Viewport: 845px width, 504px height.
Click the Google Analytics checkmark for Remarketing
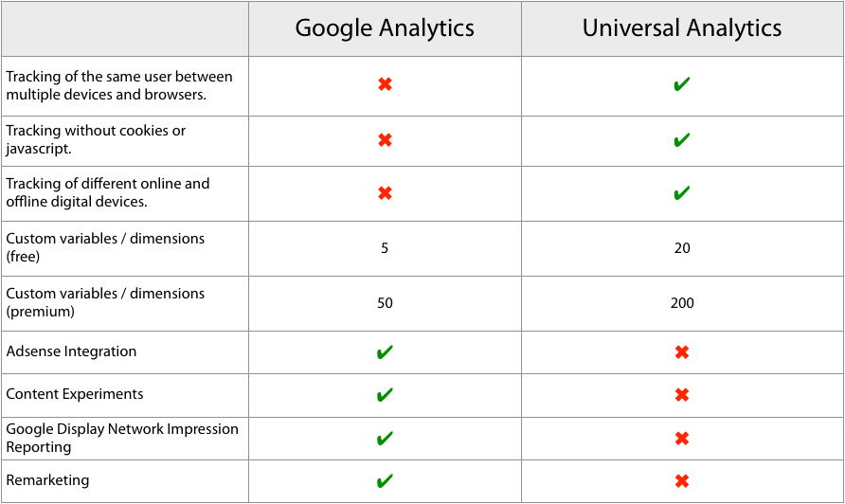[385, 481]
